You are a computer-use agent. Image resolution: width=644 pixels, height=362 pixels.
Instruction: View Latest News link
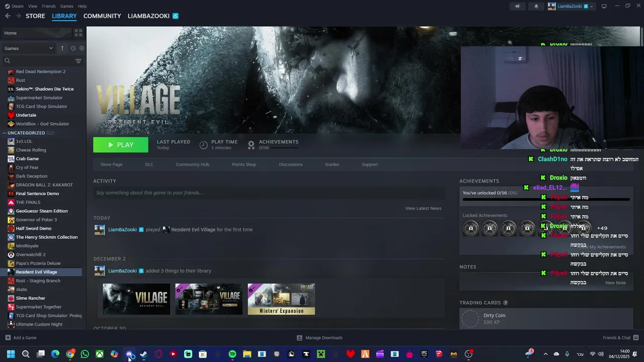point(423,208)
